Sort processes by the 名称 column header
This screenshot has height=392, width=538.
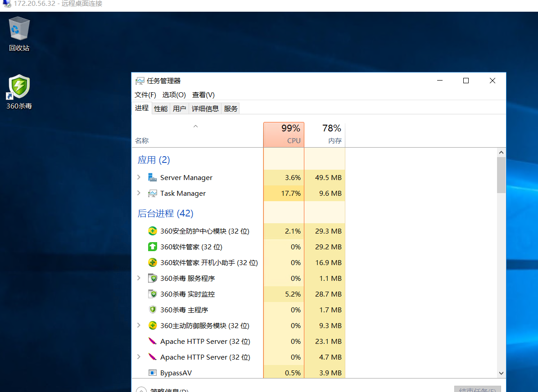click(197, 135)
